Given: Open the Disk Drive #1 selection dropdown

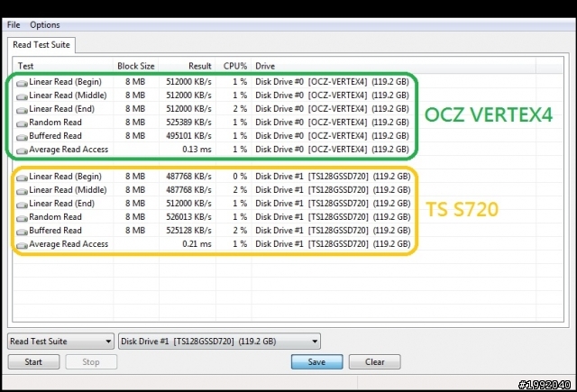Looking at the screenshot, I should (x=219, y=342).
